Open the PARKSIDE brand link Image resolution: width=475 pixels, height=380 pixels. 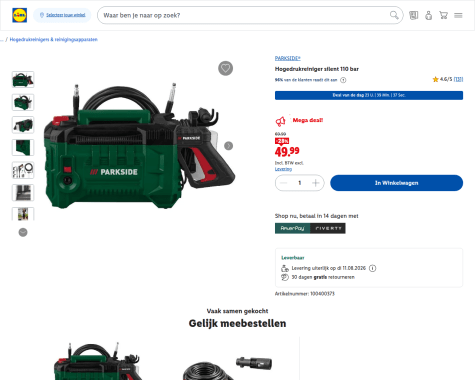pyautogui.click(x=287, y=58)
